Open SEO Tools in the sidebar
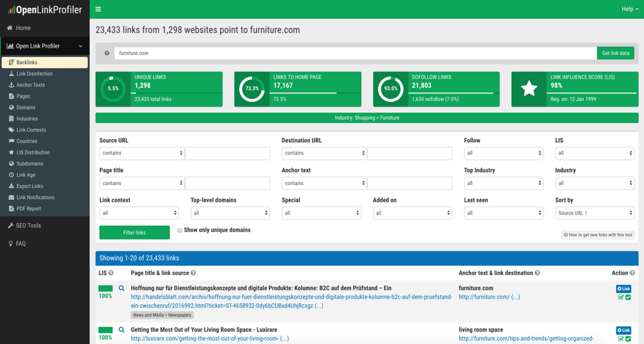This screenshot has height=344, width=644. [45, 225]
